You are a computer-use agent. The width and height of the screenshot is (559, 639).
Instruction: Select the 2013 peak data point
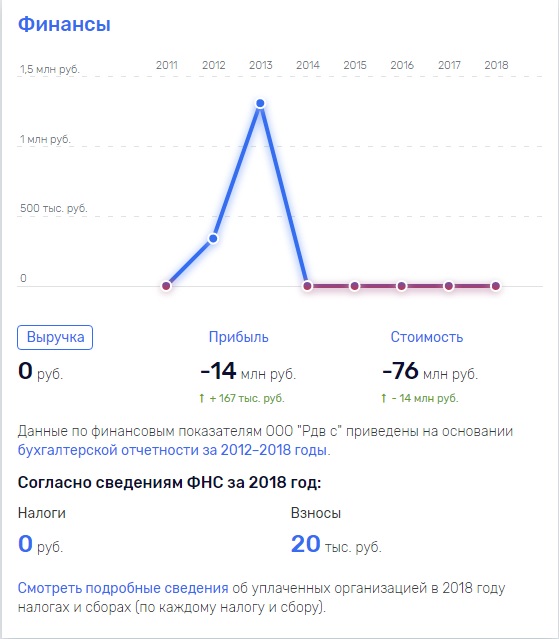tap(260, 103)
